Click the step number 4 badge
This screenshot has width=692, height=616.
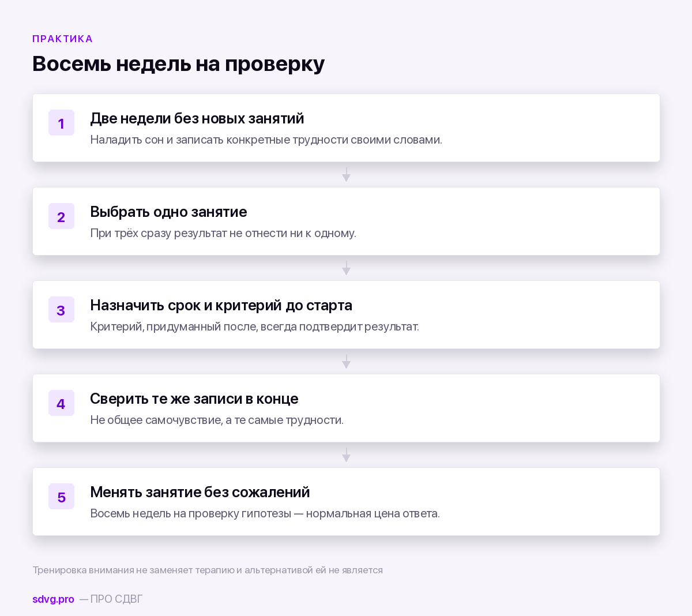(x=61, y=403)
